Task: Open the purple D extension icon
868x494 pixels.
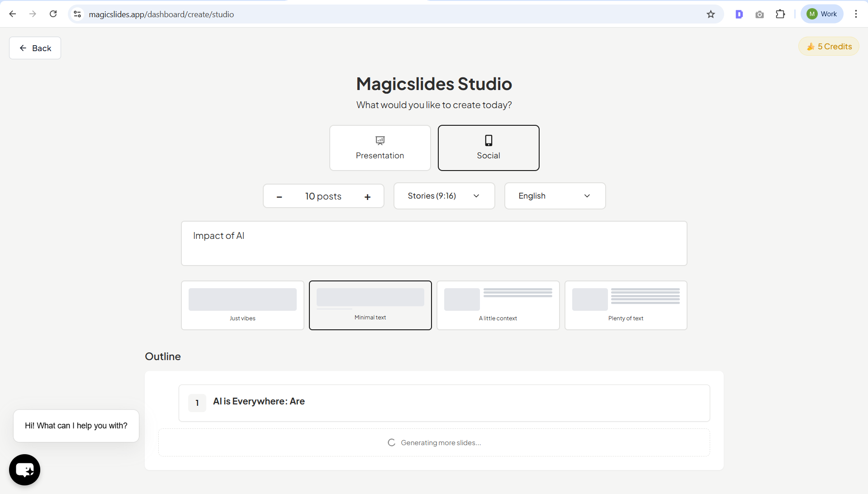Action: pyautogui.click(x=739, y=14)
